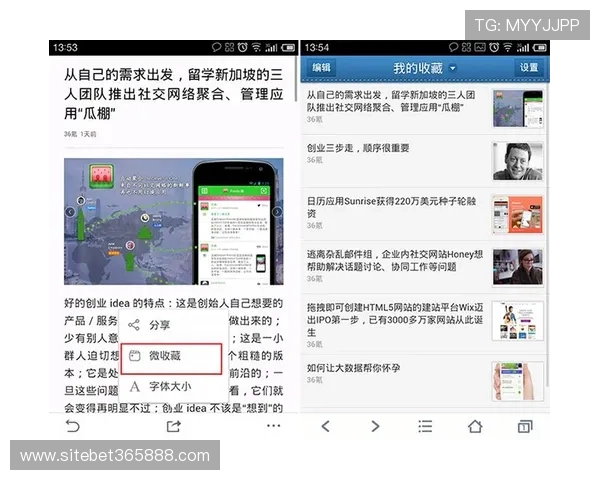600x480 pixels.
Task: Tap the orange Sunrise article thumbnail
Action: [517, 214]
